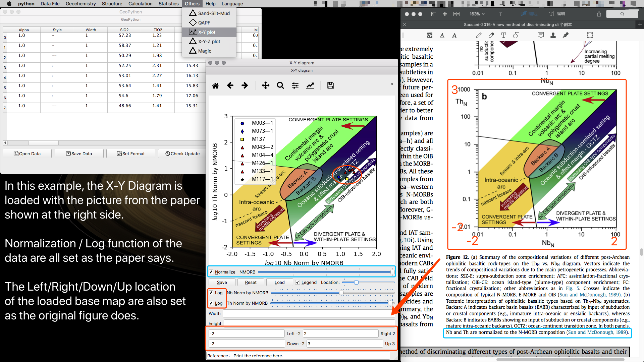Click the PDF share icon
The height and width of the screenshot is (362, 644).
[x=599, y=14]
